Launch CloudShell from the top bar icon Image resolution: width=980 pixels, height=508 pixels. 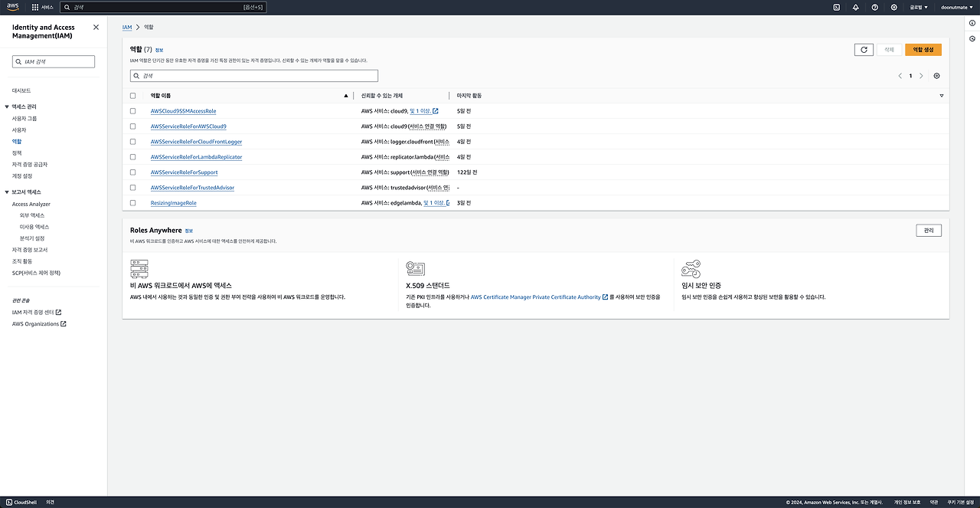[x=836, y=7]
